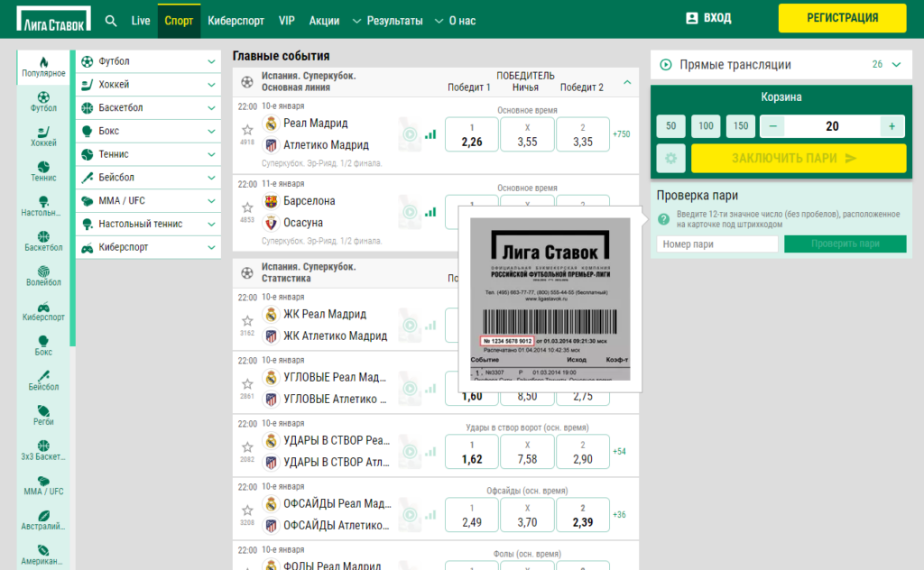Expand the Теннис category list
Viewport: 924px width, 570px height.
pos(211,154)
